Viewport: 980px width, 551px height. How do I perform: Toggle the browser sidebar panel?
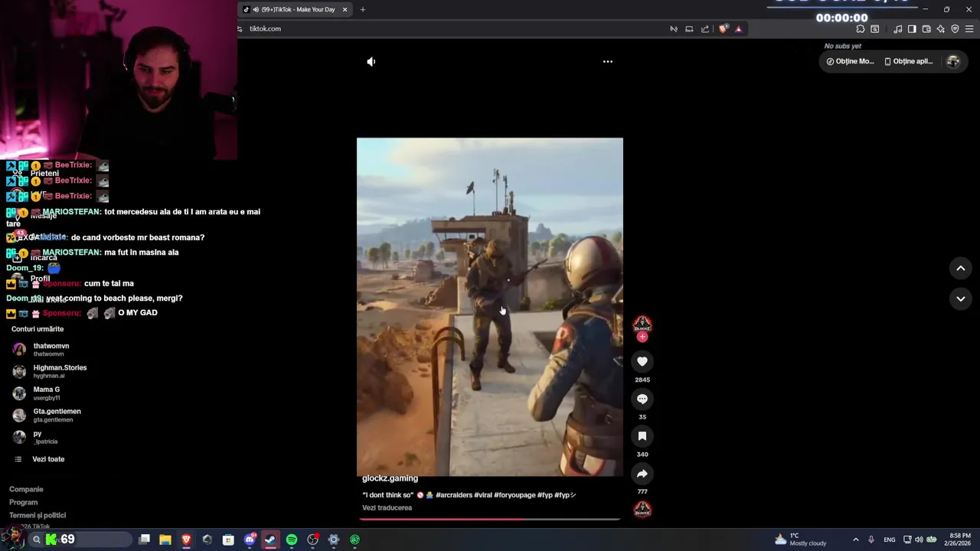coord(912,29)
